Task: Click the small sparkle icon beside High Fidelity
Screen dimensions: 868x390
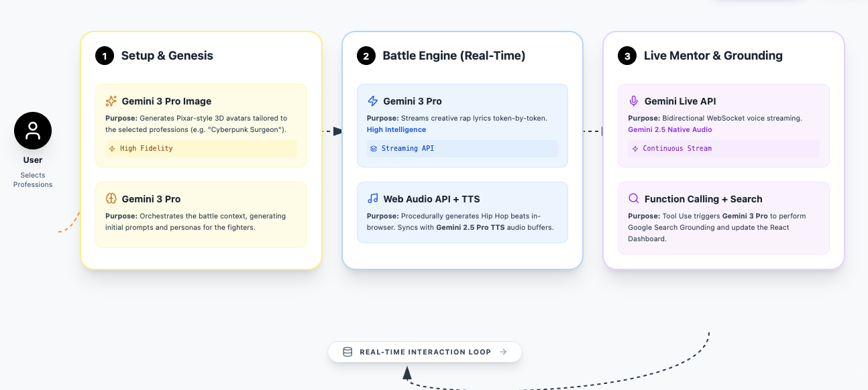Action: pyautogui.click(x=112, y=149)
